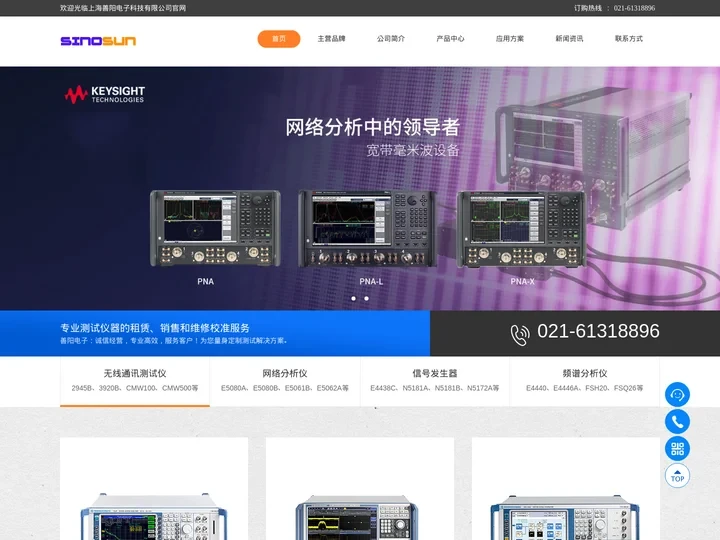Click the blue floating phone icon
The width and height of the screenshot is (720, 540).
point(677,422)
